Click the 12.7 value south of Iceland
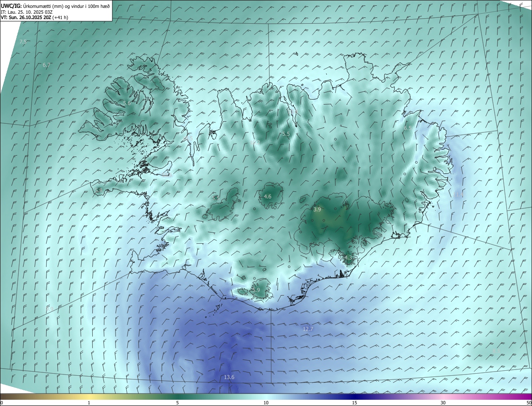Screen dimensions: 532x406 pos(308,329)
